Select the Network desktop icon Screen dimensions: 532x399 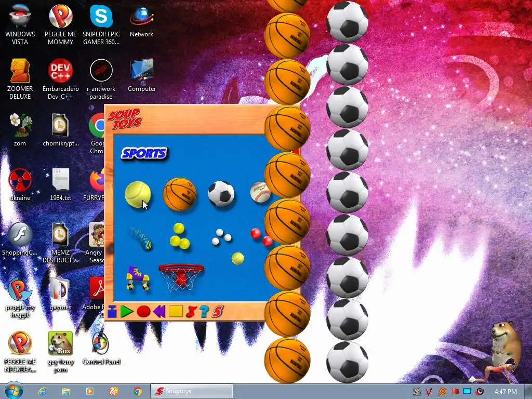point(141,22)
